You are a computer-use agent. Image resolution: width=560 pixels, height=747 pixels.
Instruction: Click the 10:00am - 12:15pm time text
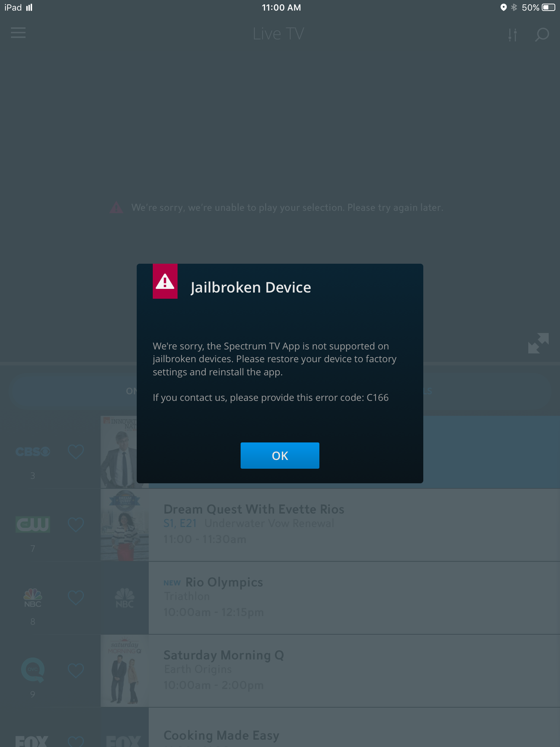214,612
